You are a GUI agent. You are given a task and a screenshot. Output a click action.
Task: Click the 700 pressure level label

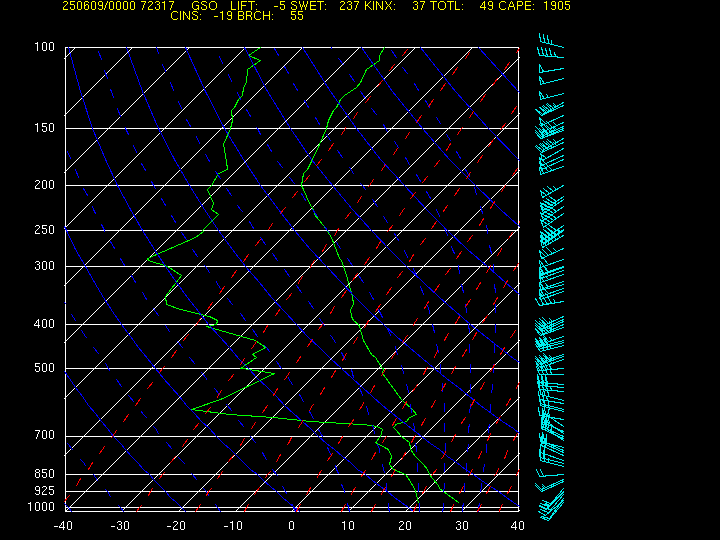[x=44, y=435]
